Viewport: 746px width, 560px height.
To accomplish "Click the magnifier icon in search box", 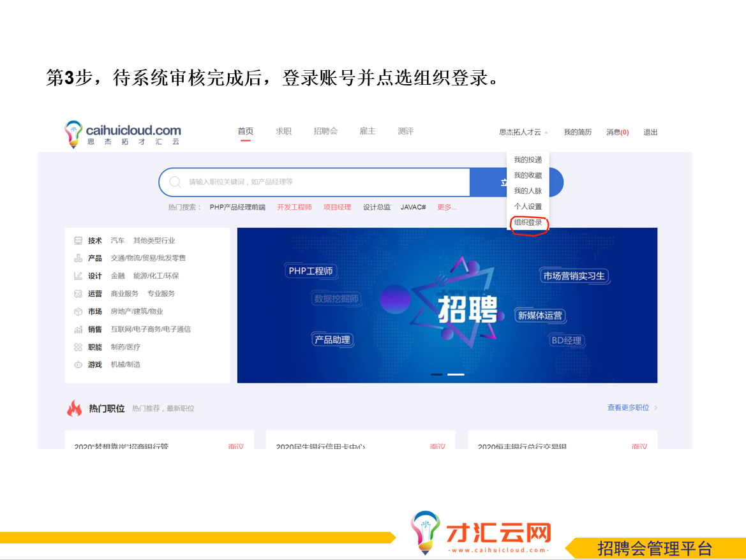I will (x=175, y=182).
